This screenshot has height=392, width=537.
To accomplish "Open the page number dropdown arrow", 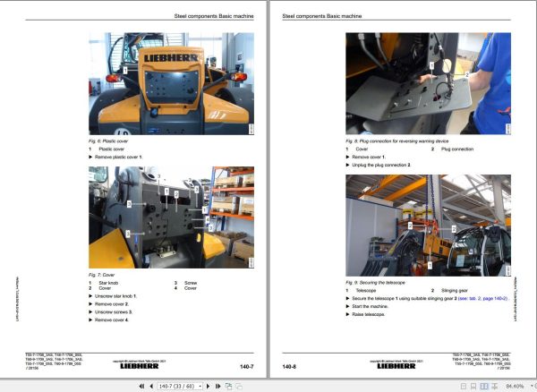I will click(200, 386).
